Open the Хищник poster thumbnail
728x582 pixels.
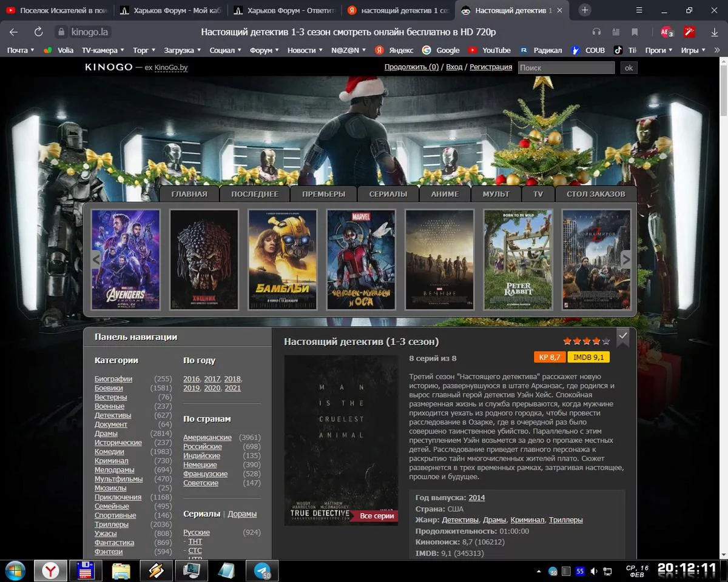click(x=204, y=259)
